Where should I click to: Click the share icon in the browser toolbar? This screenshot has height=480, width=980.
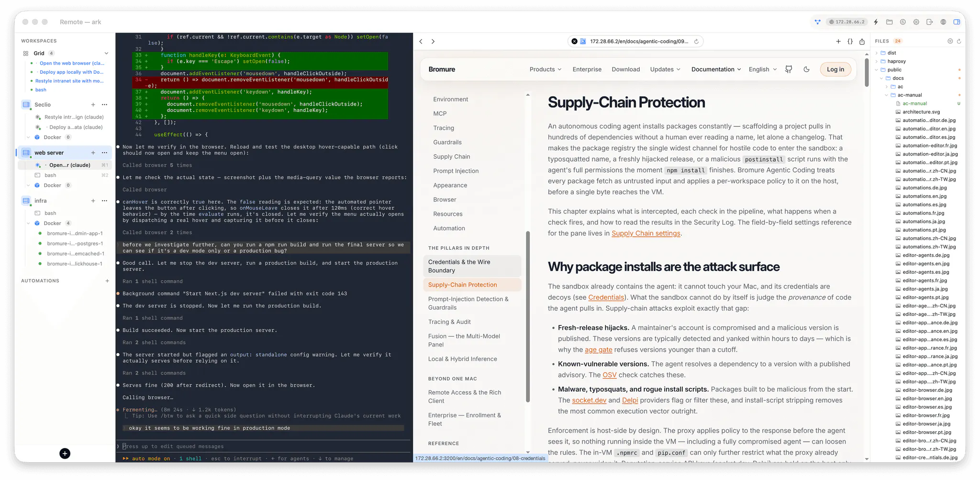pyautogui.click(x=862, y=42)
